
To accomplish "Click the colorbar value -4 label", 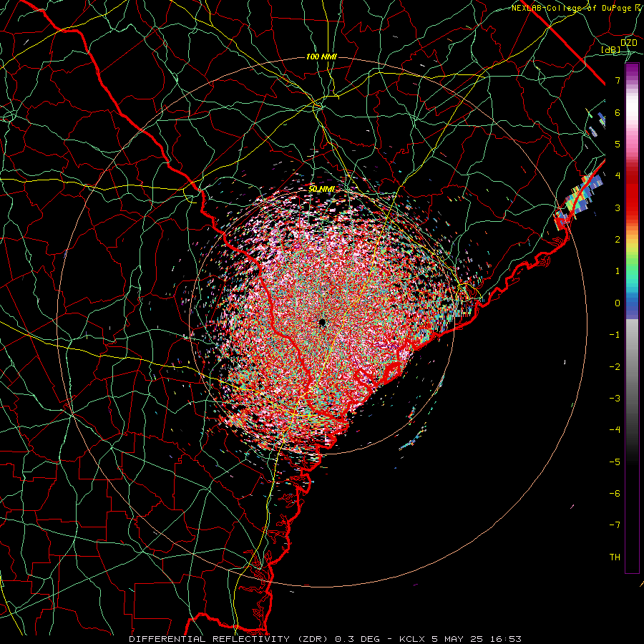I will coord(615,430).
